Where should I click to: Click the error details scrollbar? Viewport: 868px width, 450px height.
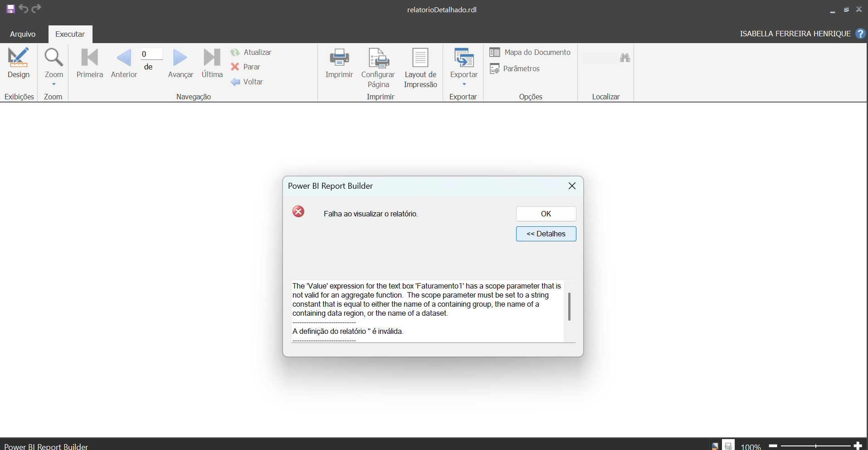(569, 307)
